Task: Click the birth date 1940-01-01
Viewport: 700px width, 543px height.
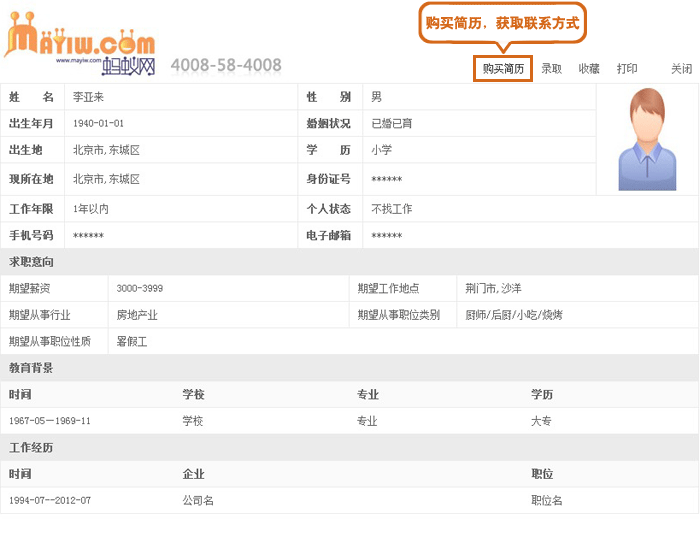Action: click(98, 123)
